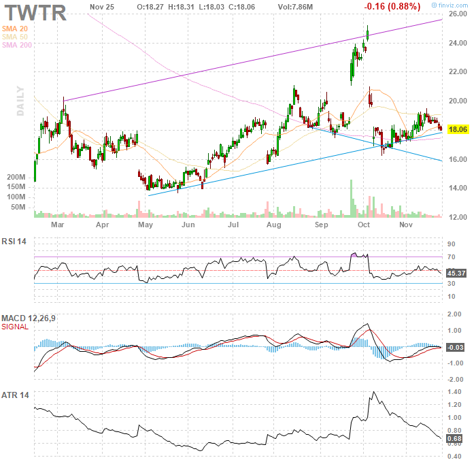Click the Oct month marker on time axis
Viewport: 476px width, 462px height.
point(364,224)
